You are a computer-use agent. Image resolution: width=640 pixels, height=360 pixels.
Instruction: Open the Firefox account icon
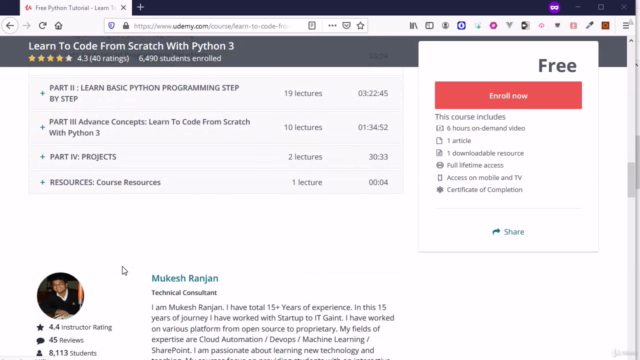pyautogui.click(x=445, y=26)
